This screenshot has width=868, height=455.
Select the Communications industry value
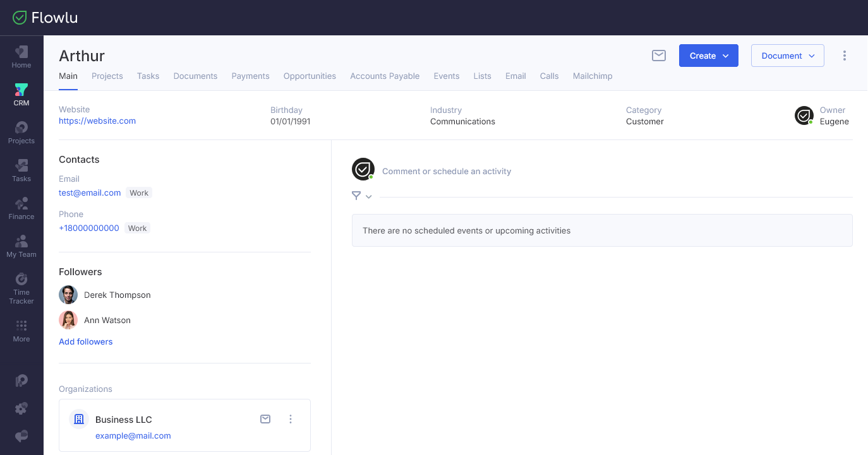point(463,122)
